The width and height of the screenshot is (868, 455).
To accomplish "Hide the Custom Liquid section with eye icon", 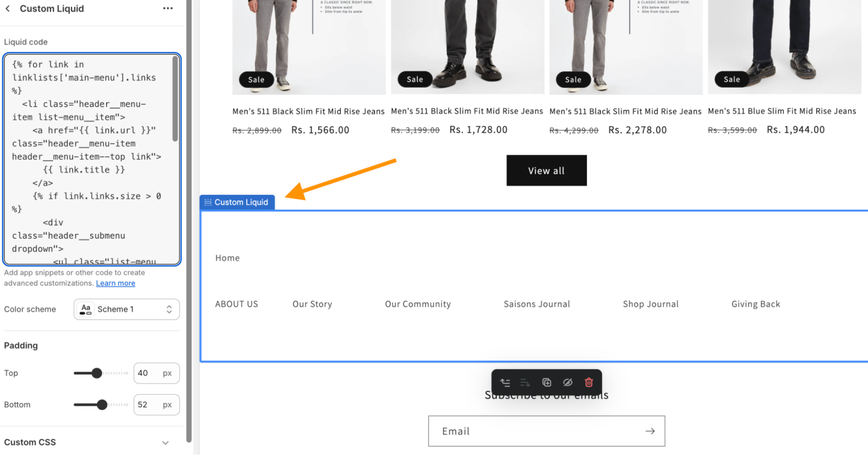I will (568, 382).
